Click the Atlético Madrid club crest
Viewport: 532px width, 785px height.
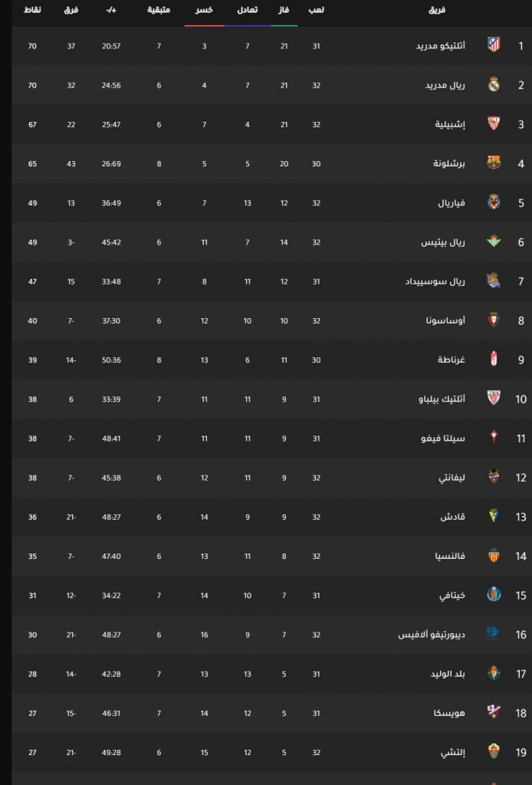pos(494,45)
